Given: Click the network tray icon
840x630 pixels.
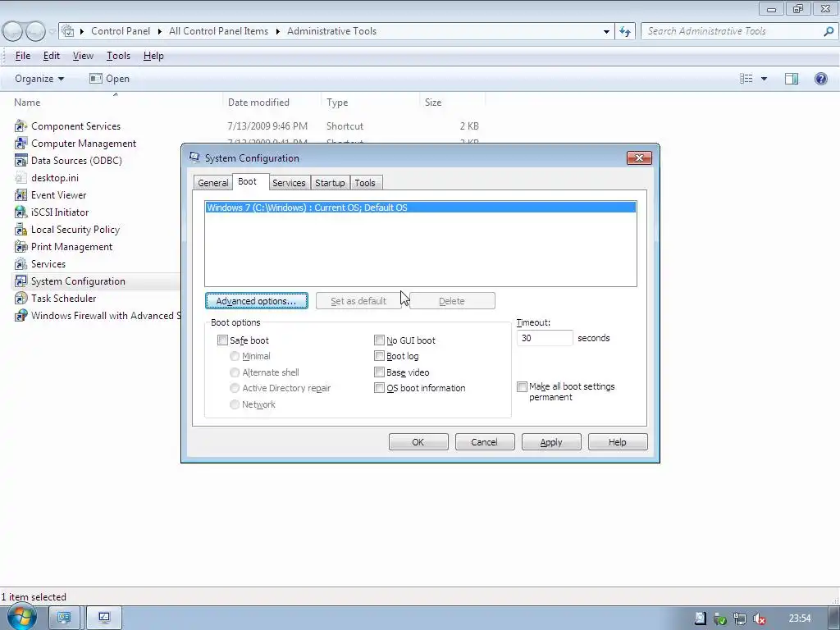Looking at the screenshot, I should 740,619.
